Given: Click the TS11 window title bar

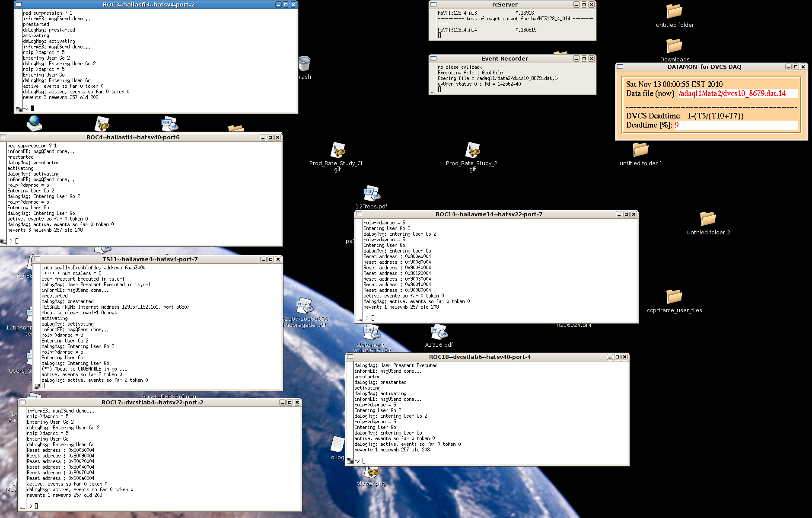Looking at the screenshot, I should point(150,259).
